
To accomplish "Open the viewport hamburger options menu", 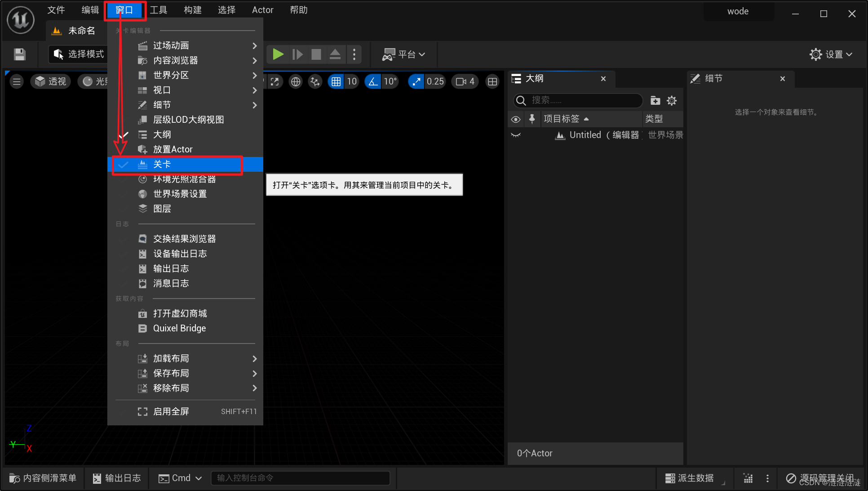I will point(17,81).
